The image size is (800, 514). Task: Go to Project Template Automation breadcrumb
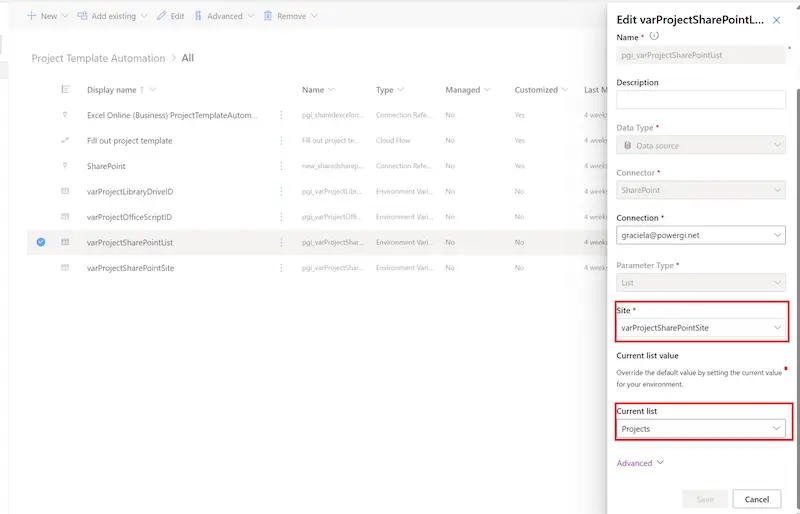tap(98, 58)
